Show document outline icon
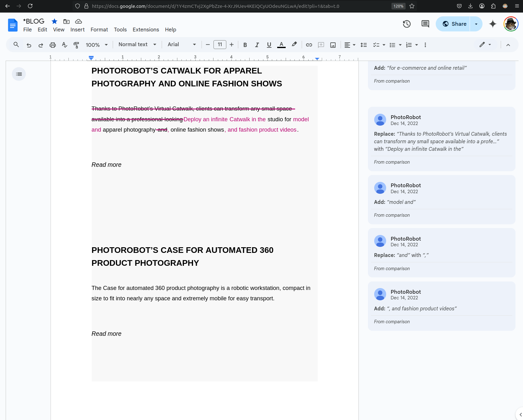523x420 pixels. point(19,74)
